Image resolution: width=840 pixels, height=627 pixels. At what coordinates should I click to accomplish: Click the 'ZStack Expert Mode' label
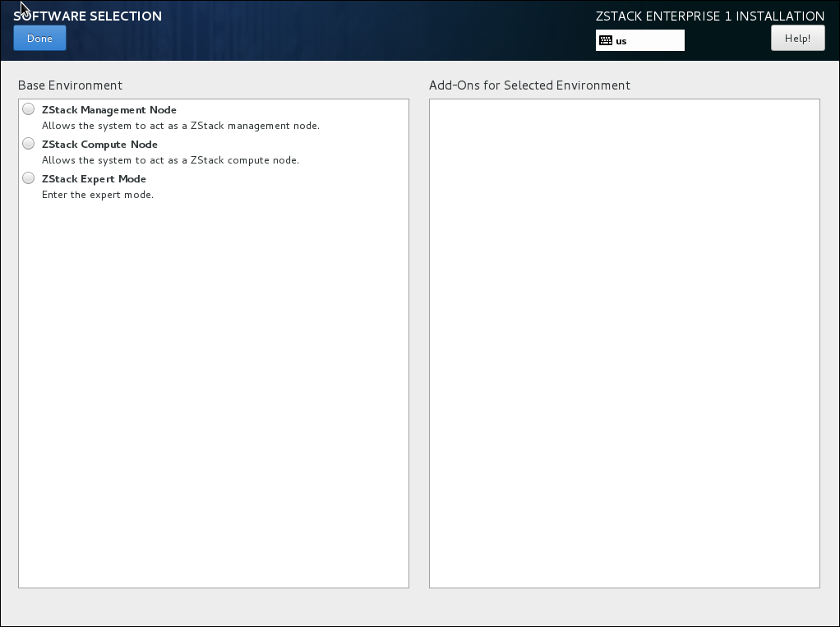point(94,179)
